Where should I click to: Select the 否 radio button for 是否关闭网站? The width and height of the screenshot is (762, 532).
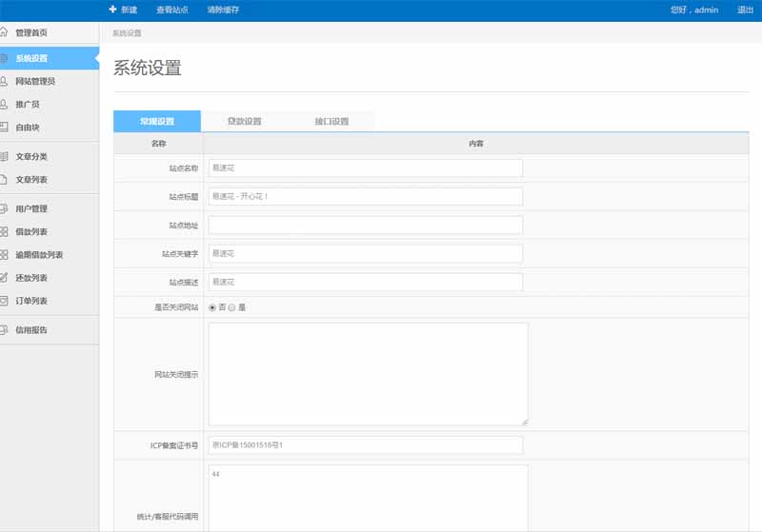(x=212, y=307)
